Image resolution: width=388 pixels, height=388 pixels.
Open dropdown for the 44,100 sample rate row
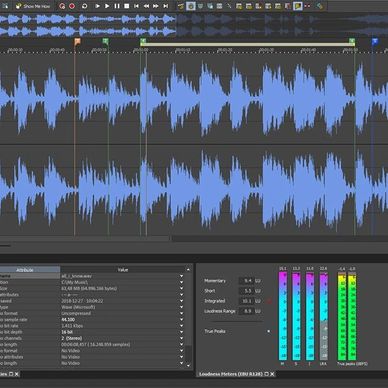coord(181,320)
